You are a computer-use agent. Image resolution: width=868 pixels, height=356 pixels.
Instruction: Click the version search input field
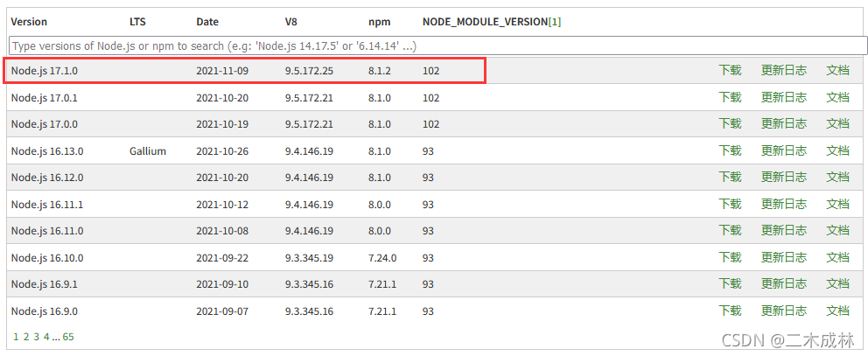point(437,45)
